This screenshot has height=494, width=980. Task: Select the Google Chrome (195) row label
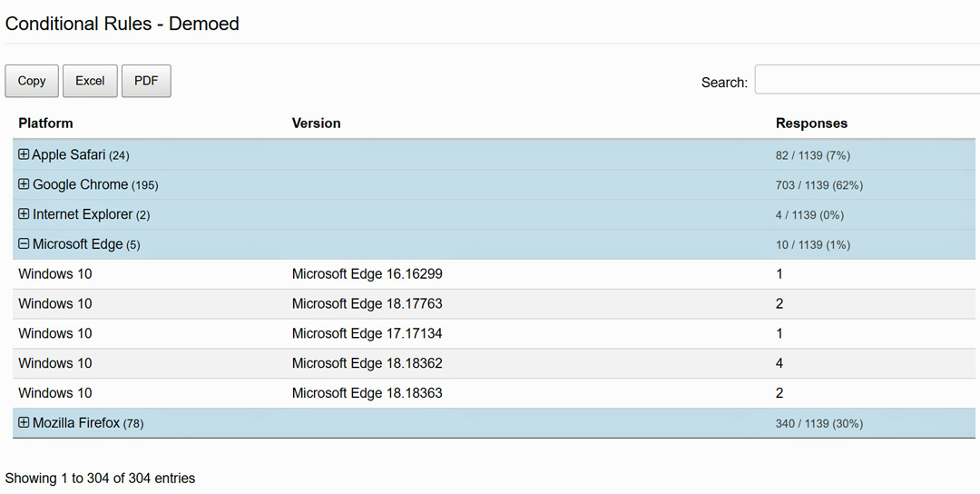95,185
